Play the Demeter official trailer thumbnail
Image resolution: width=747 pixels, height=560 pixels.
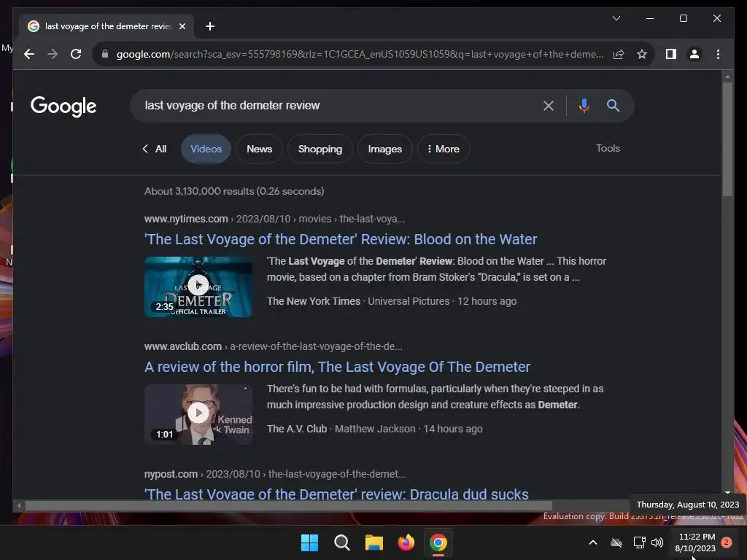click(198, 287)
